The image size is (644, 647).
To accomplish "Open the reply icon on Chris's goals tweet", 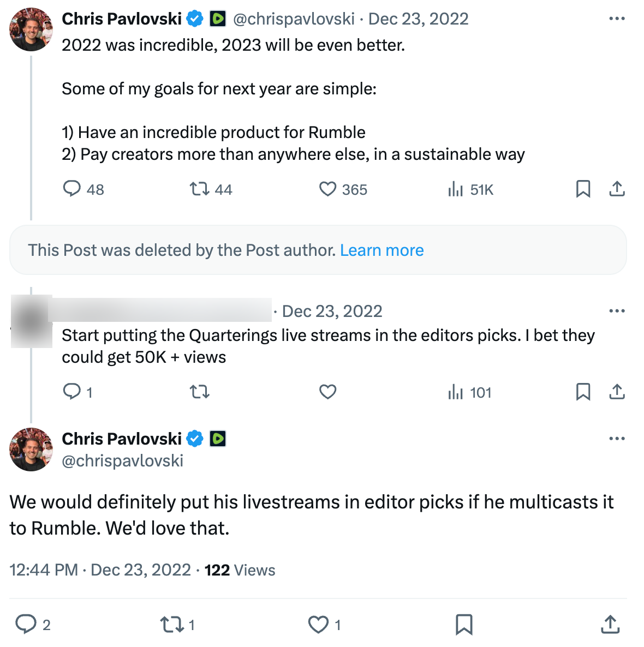I will pyautogui.click(x=73, y=189).
